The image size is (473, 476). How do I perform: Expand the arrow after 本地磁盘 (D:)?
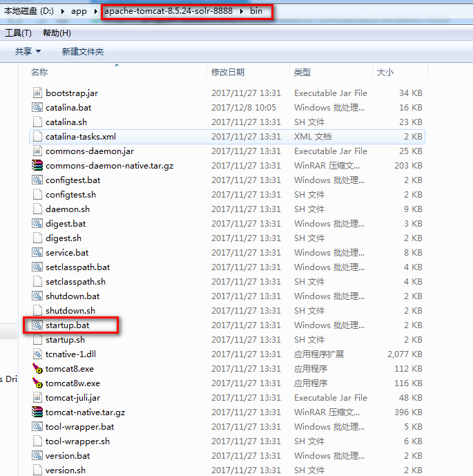(x=63, y=11)
